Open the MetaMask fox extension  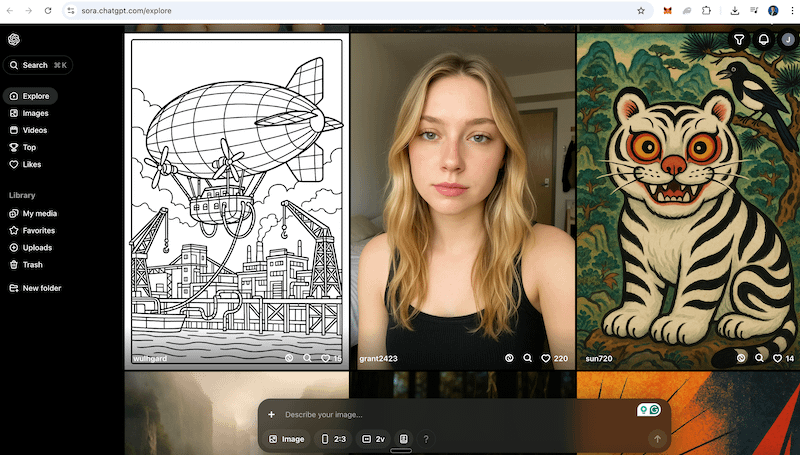[668, 10]
